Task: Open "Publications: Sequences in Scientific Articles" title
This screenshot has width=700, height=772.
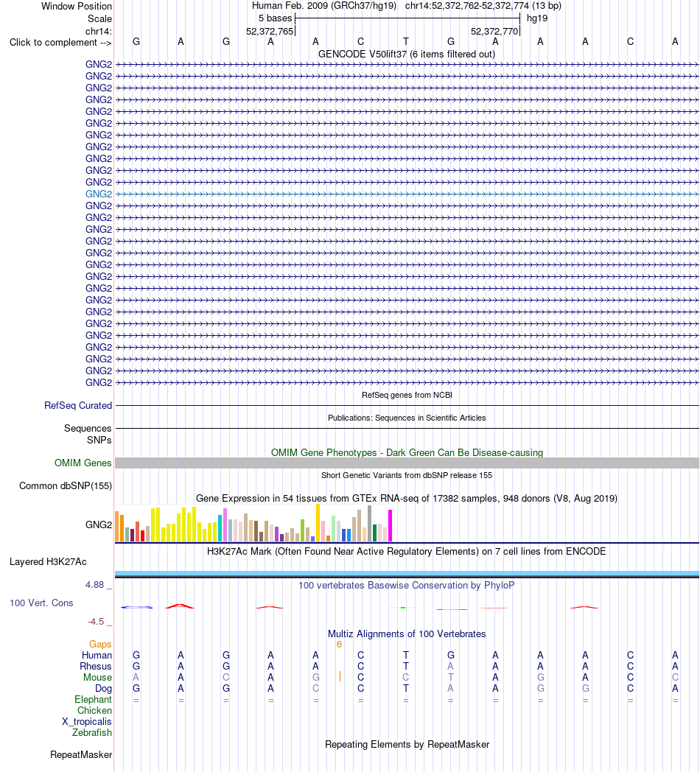Action: click(407, 418)
